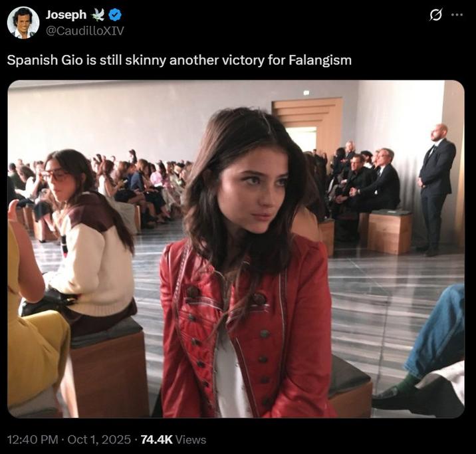Click the wooden doorway in photo background
The width and height of the screenshot is (476, 454).
308,123
